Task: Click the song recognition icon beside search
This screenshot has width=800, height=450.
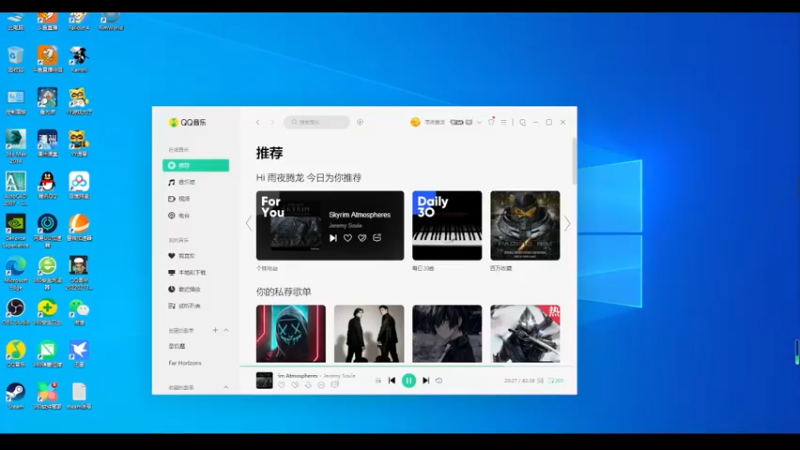Action: pyautogui.click(x=360, y=122)
